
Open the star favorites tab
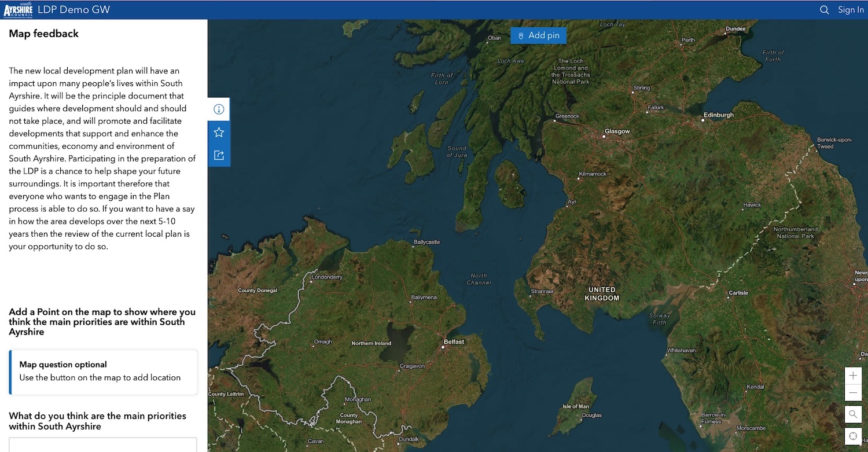click(x=219, y=133)
